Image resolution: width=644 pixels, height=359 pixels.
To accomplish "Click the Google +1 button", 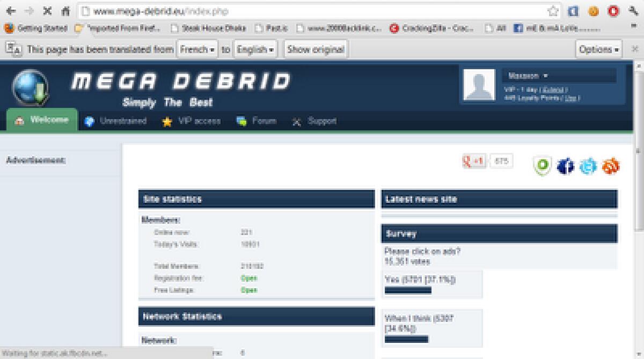I will pyautogui.click(x=472, y=160).
